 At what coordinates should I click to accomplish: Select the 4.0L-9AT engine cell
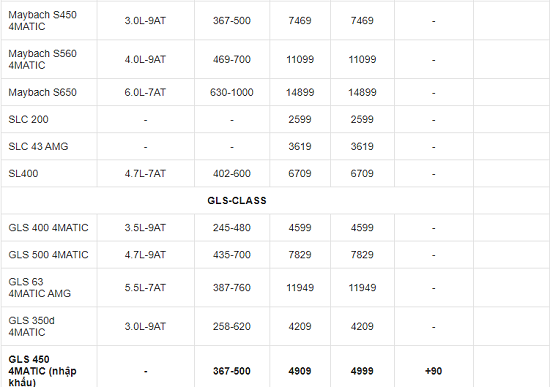click(x=145, y=59)
